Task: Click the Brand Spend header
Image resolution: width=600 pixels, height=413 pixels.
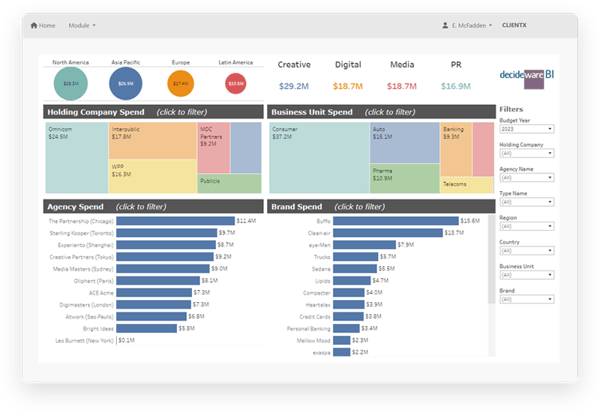Action: point(381,207)
